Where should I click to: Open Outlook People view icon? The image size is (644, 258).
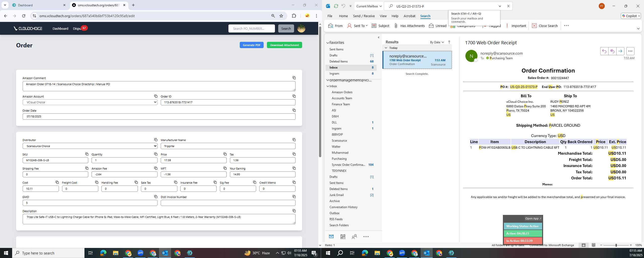coord(354,236)
